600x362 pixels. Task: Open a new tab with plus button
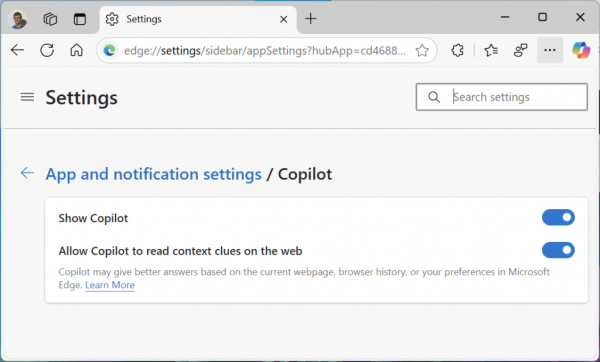tap(311, 18)
